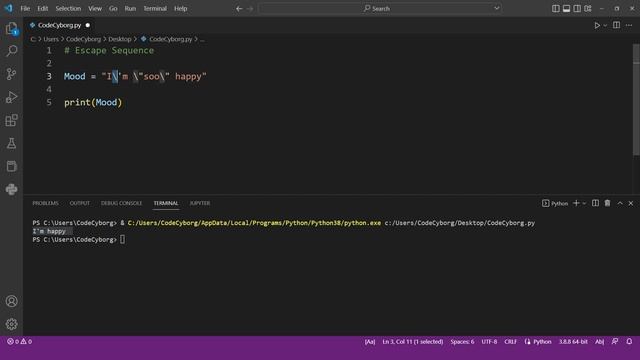Viewport: 640px width, 360px height.
Task: Open notifications bell in status bar
Action: (629, 341)
